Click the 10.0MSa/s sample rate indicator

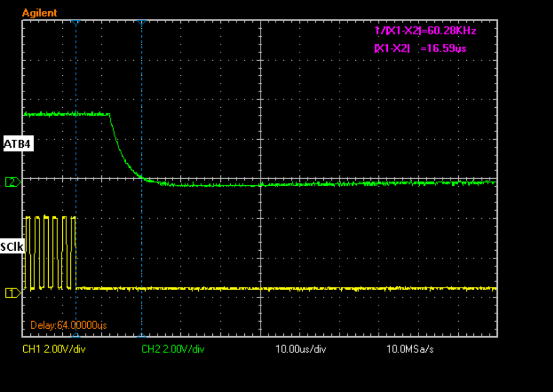click(x=409, y=349)
